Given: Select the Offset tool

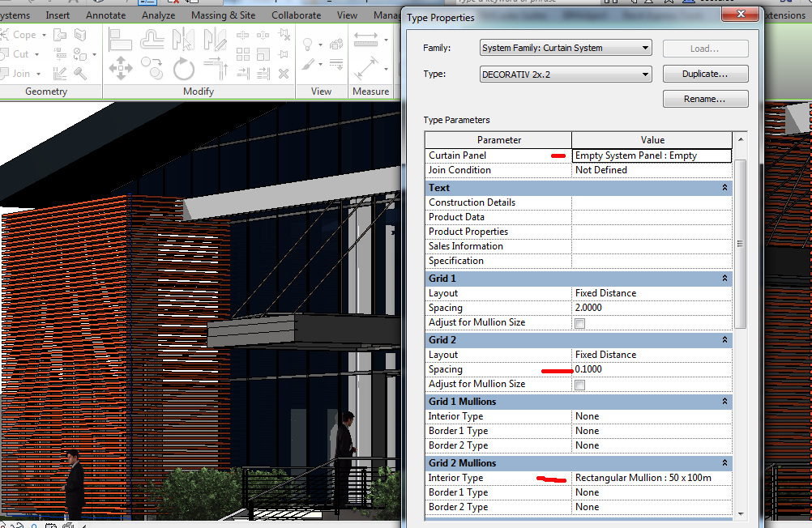Looking at the screenshot, I should pyautogui.click(x=152, y=40).
